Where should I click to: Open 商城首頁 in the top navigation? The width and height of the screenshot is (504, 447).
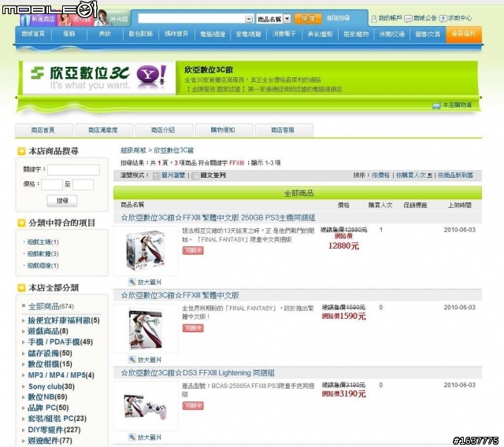tap(33, 34)
